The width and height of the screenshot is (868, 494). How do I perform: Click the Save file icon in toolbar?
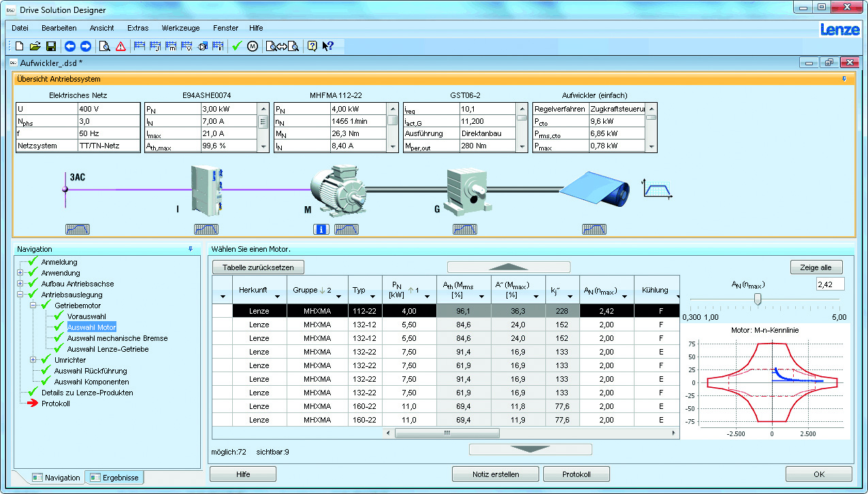point(50,46)
